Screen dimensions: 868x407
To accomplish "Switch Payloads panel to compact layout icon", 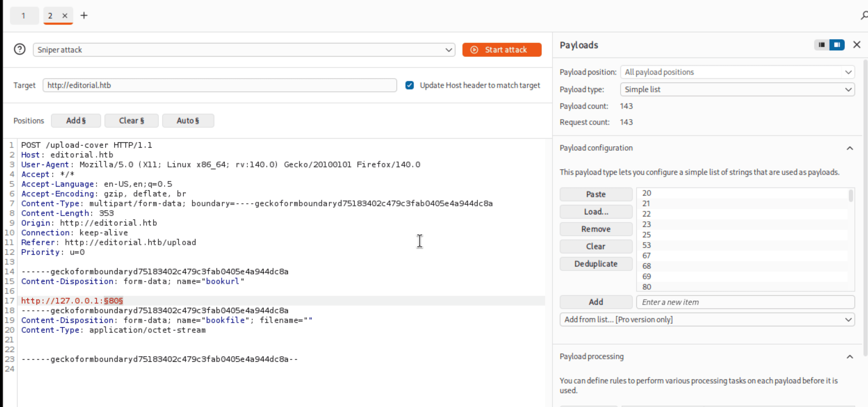I will coord(821,45).
